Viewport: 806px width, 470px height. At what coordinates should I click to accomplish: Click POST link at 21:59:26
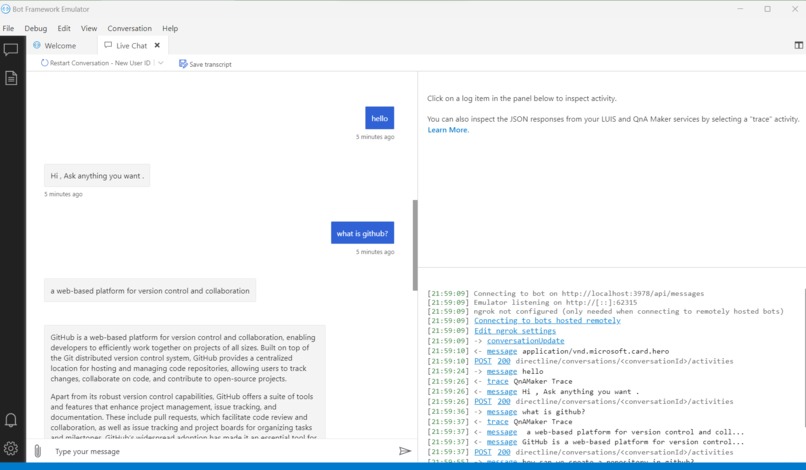[483, 401]
